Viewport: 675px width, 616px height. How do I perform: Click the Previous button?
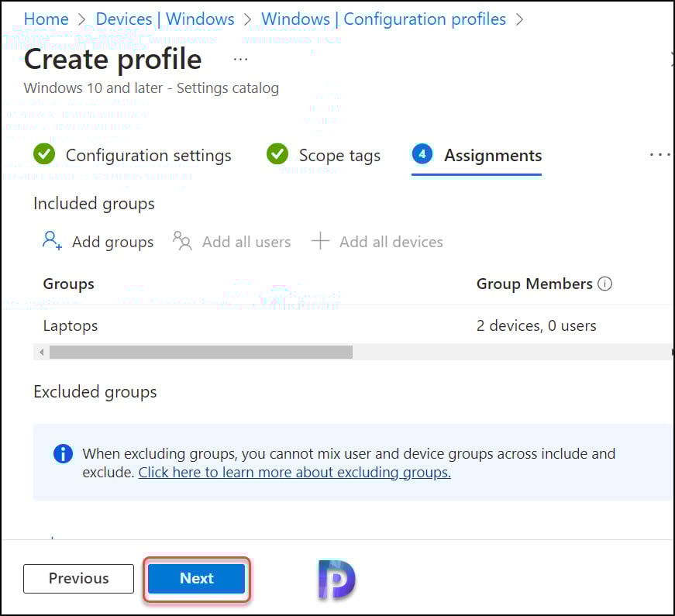click(78, 578)
